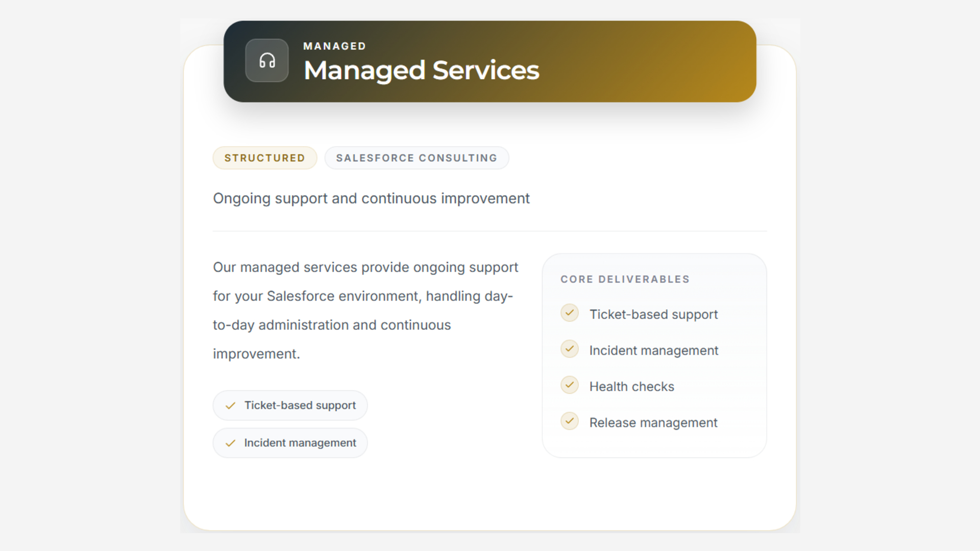Click Ticket-based support text in deliverables list
This screenshot has height=551, width=980.
click(x=653, y=315)
